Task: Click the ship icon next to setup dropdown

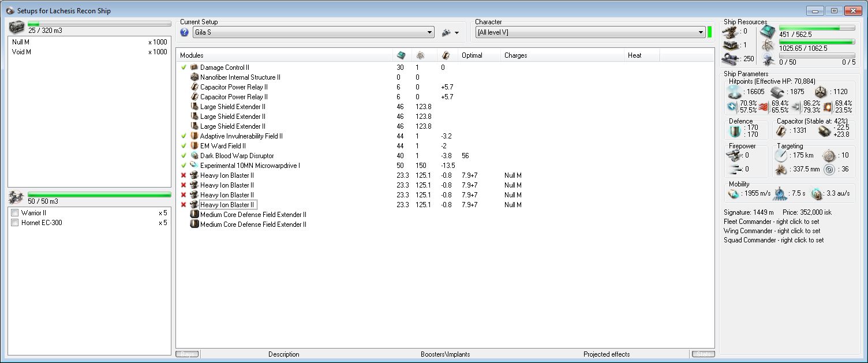Action: (x=446, y=33)
